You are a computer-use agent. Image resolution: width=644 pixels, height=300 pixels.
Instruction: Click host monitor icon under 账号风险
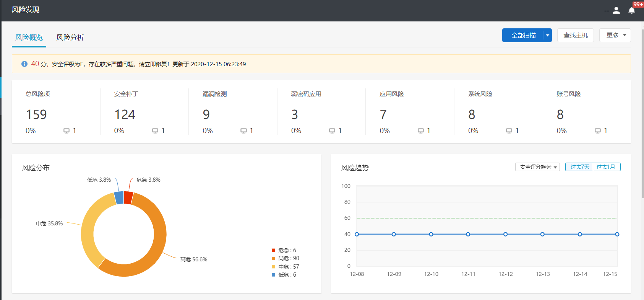(x=598, y=131)
